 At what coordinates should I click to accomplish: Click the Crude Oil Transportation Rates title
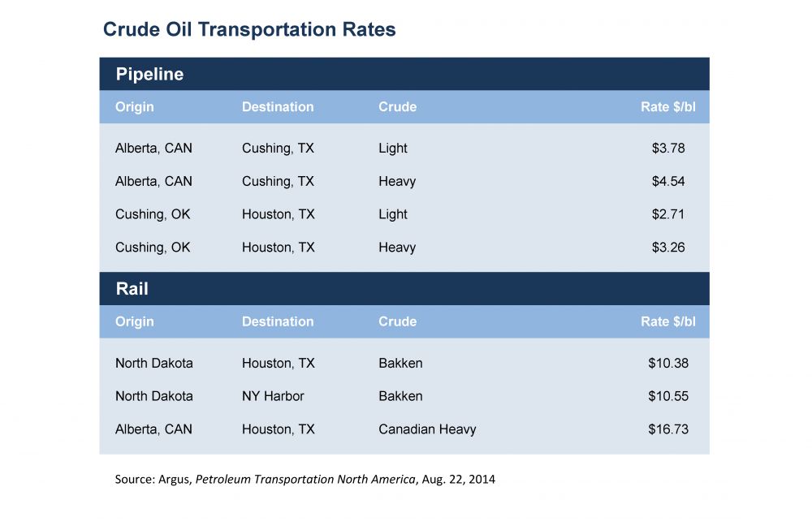coord(249,30)
